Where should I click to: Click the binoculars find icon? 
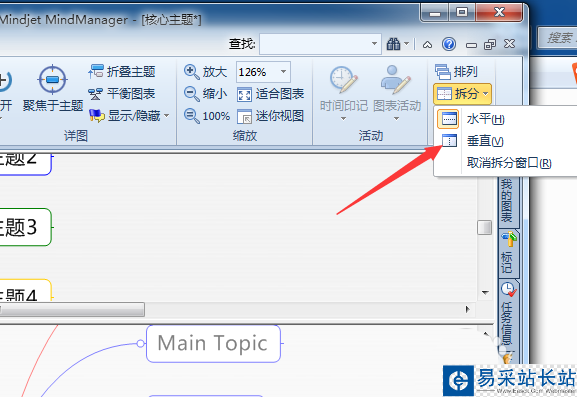[x=393, y=44]
